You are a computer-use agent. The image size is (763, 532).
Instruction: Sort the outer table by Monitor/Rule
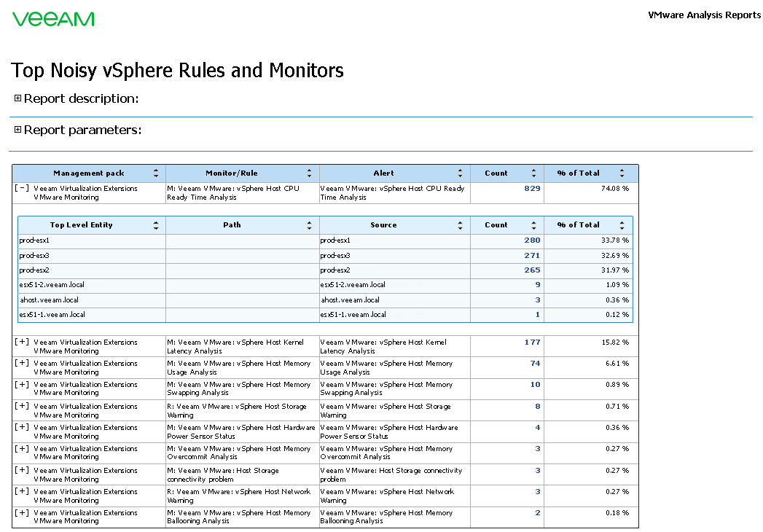click(309, 173)
